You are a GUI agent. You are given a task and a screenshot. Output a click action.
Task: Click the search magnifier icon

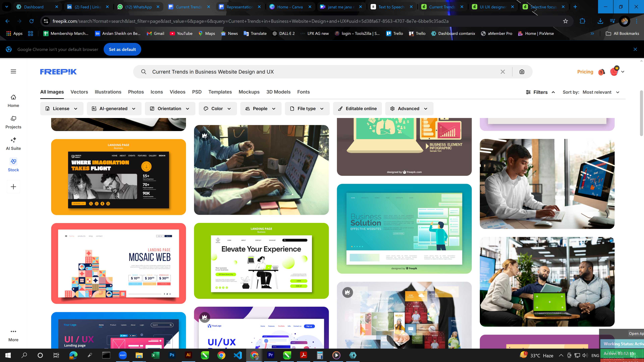click(x=144, y=72)
